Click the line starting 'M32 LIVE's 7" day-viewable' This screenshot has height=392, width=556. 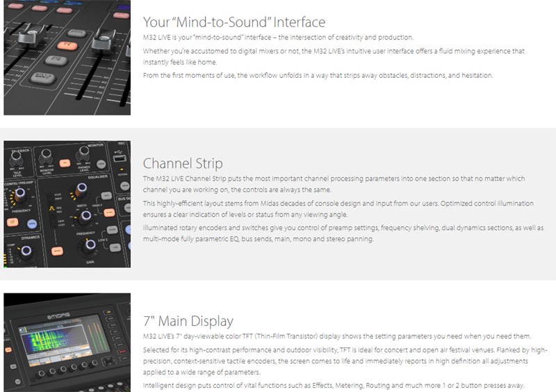(337, 336)
